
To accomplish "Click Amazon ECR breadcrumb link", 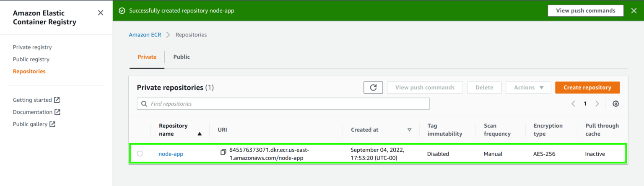I will tap(145, 35).
